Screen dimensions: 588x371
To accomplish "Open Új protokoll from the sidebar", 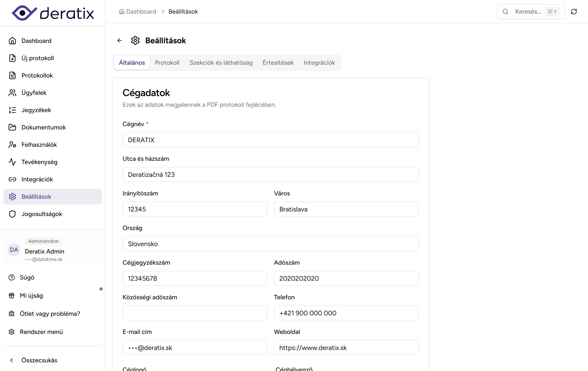I will [37, 58].
